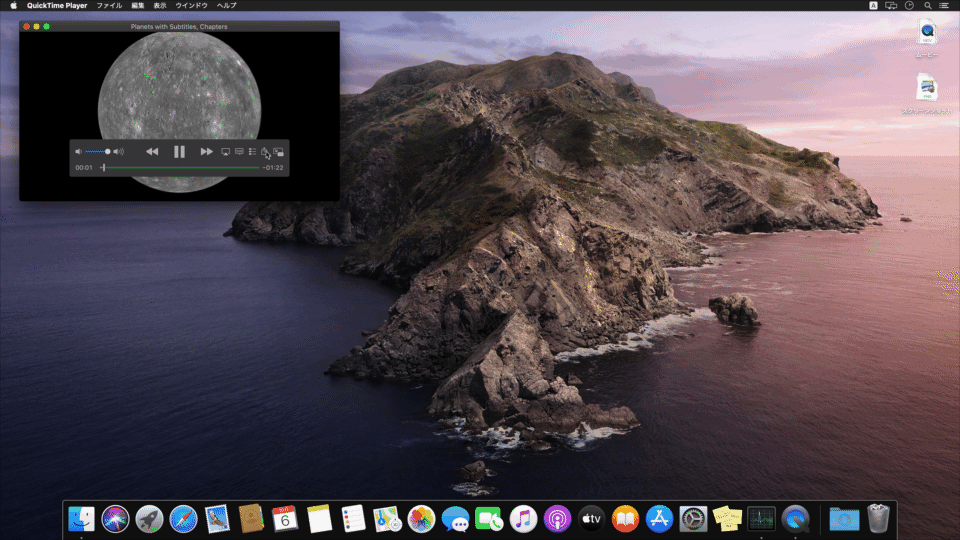Set max volume with loud-speaker icon
Image resolution: width=960 pixels, height=540 pixels.
[x=119, y=152]
